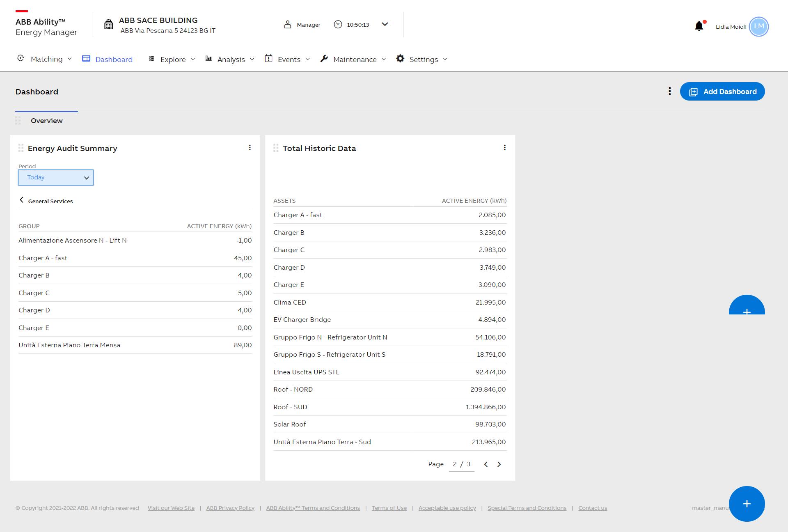
Task: Click the Manager person icon
Action: (x=288, y=25)
